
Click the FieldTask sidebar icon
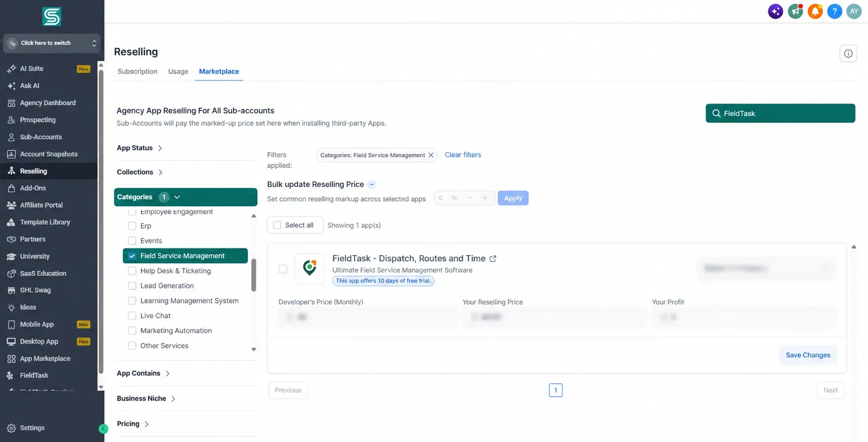pos(11,375)
